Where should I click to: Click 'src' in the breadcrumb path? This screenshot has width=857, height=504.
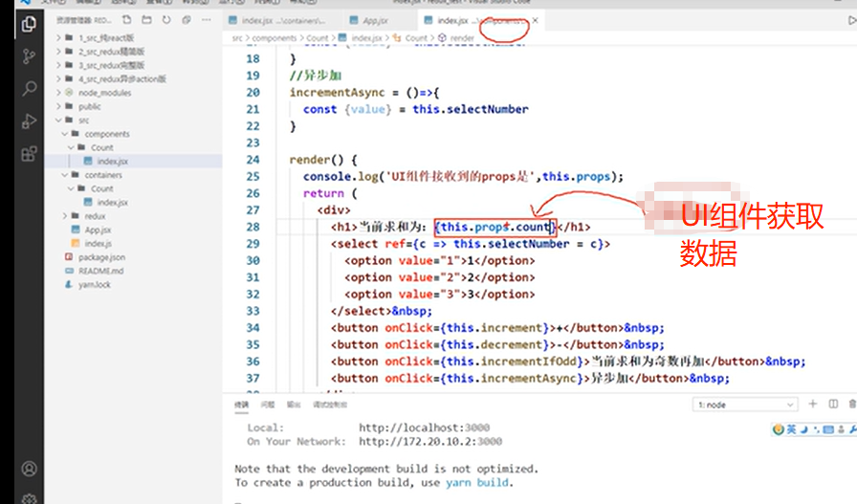pos(236,37)
